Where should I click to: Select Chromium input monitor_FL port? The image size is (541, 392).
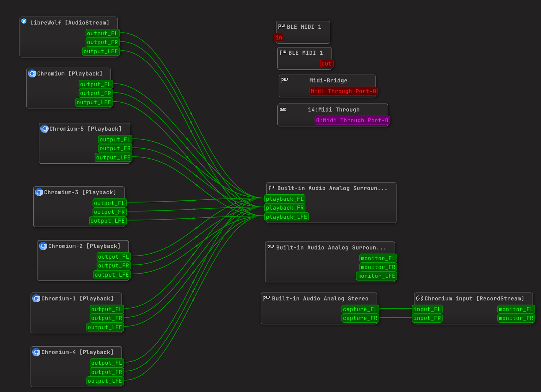pos(516,309)
